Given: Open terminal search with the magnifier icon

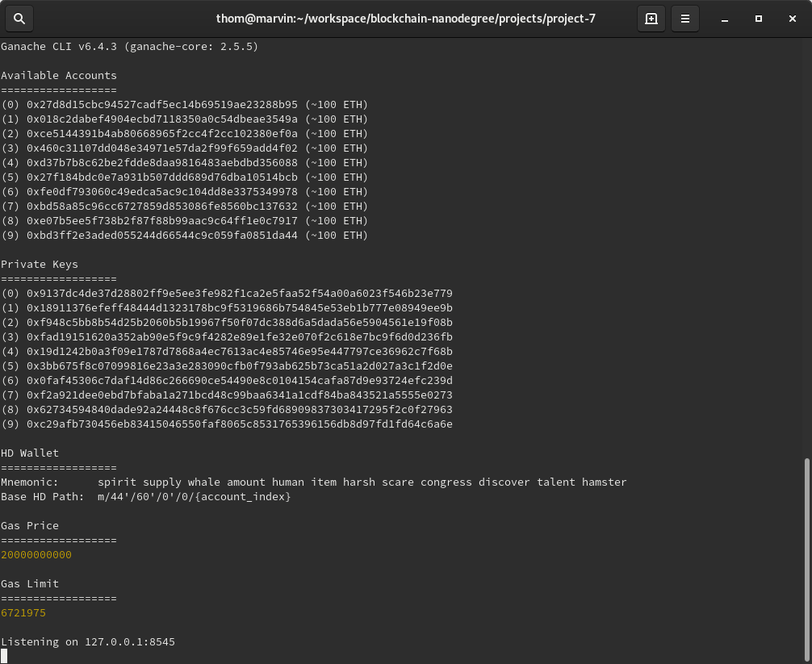Looking at the screenshot, I should pyautogui.click(x=19, y=19).
